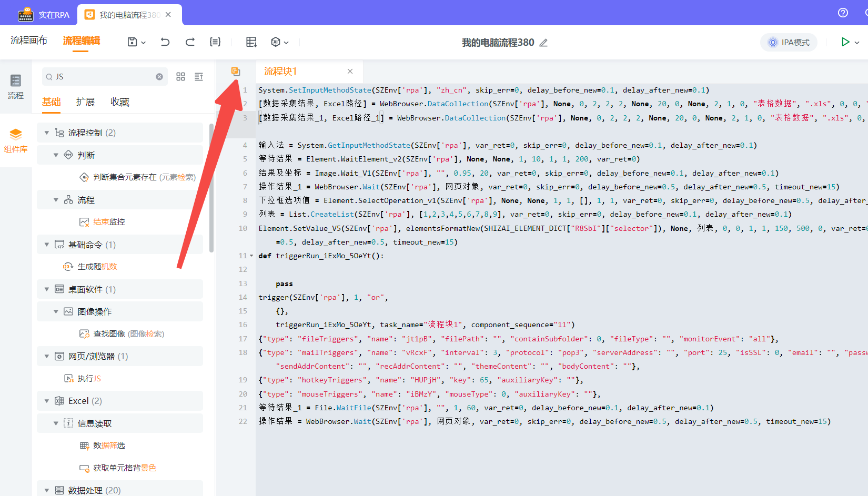Switch component list to grid view
The height and width of the screenshot is (496, 868).
[x=180, y=77]
